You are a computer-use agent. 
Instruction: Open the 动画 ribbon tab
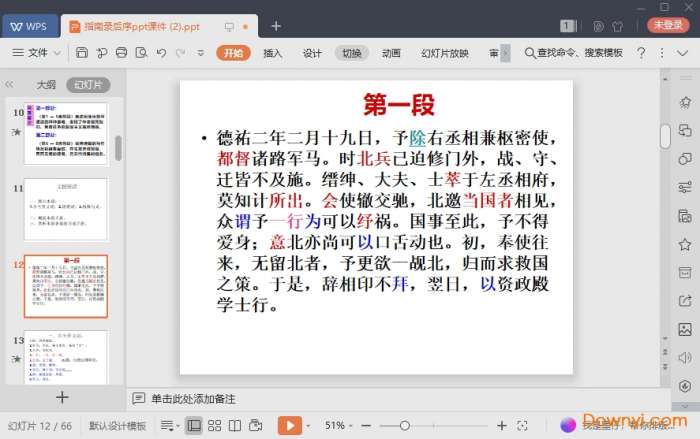coord(391,53)
